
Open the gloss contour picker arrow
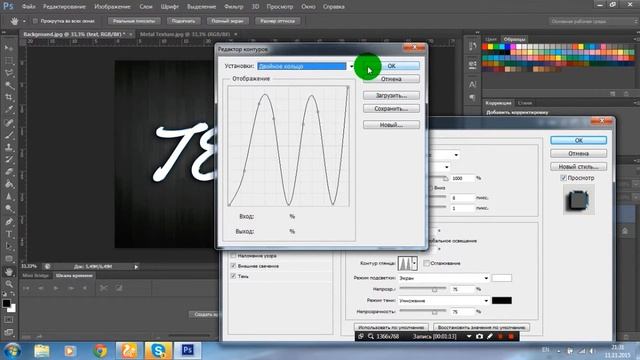coord(415,263)
